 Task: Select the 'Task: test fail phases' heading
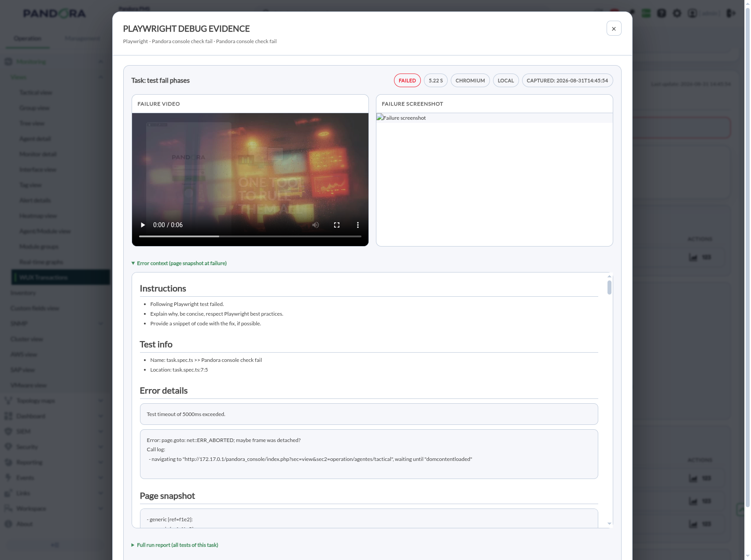coord(161,81)
